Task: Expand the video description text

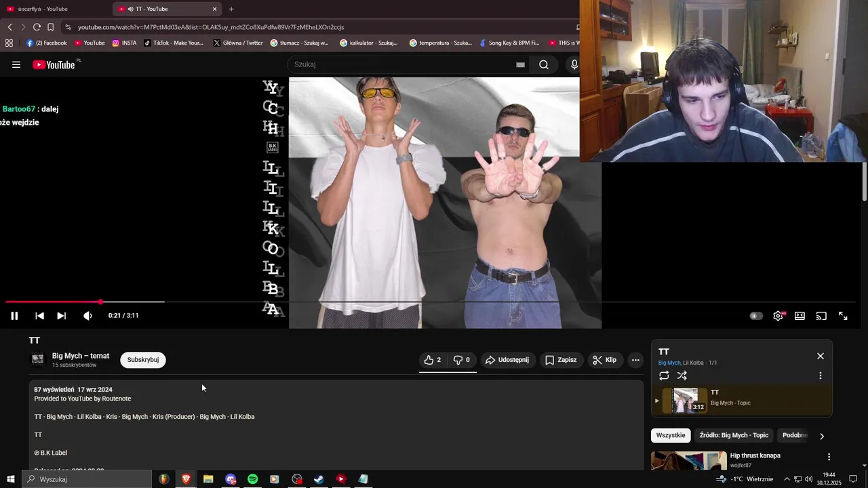Action: 336,425
